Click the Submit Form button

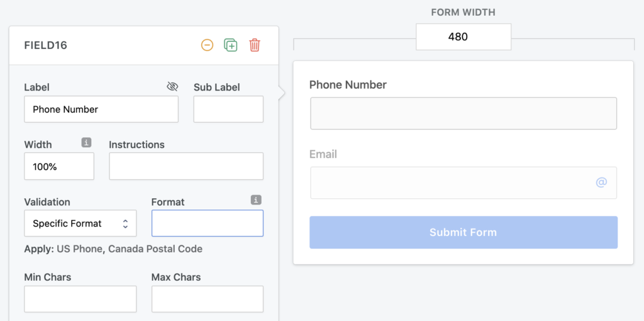(x=464, y=232)
